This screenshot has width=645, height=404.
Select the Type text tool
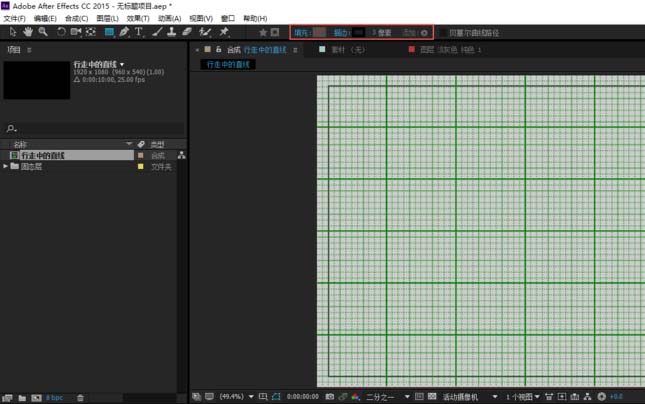(x=139, y=32)
